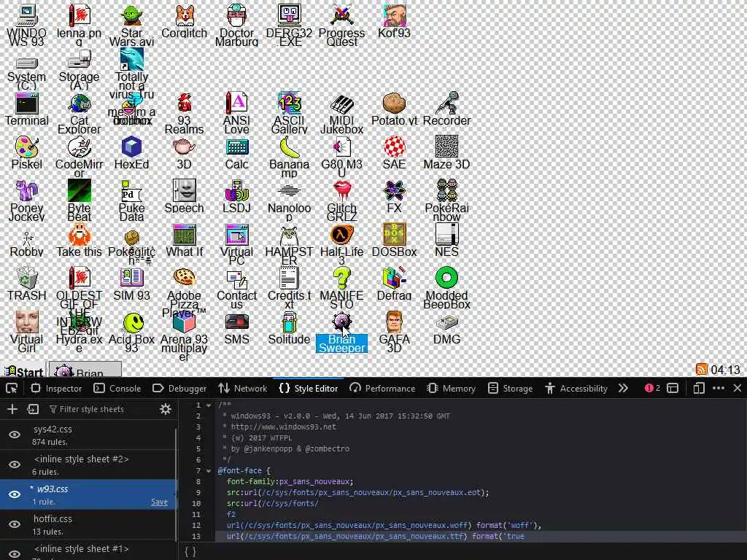Save the w93.css style sheet

pyautogui.click(x=159, y=502)
